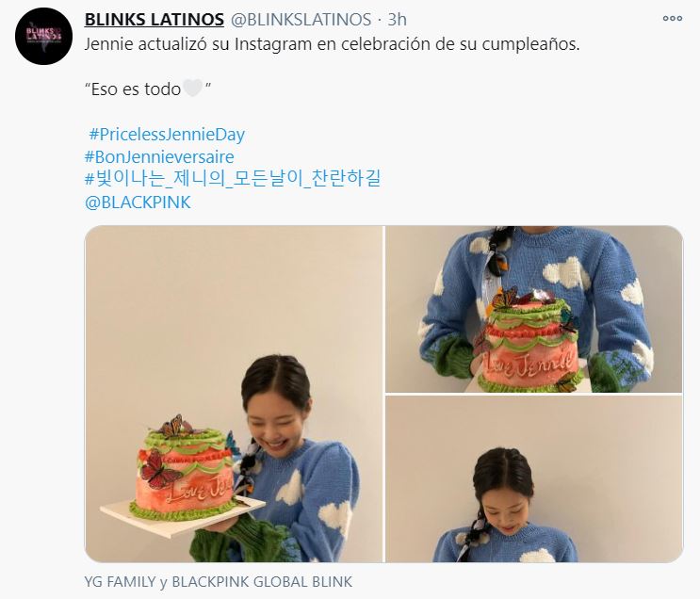Click the "Eso es todo" quote line
This screenshot has width=700, height=599.
(147, 89)
